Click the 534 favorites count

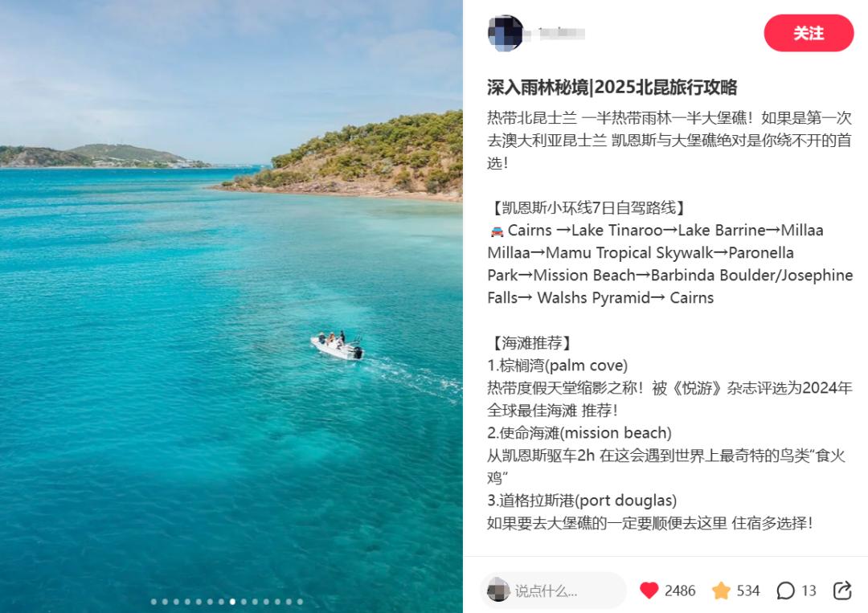tap(748, 591)
